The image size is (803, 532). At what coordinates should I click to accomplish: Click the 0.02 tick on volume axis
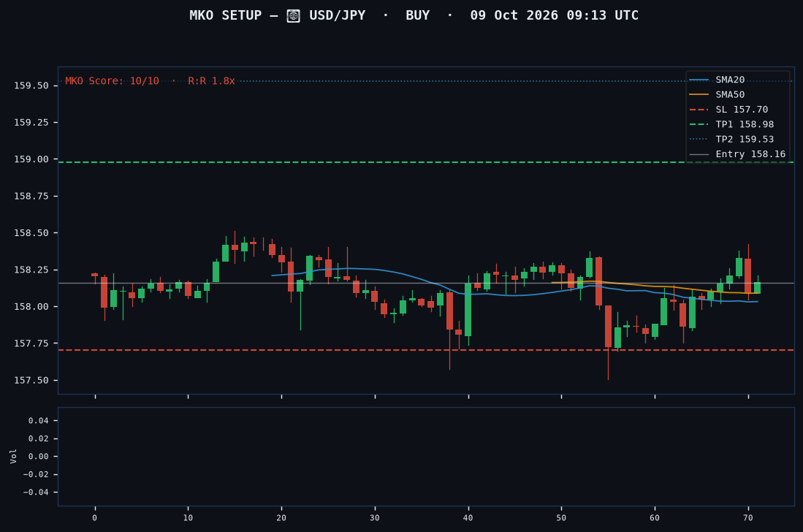(39, 438)
